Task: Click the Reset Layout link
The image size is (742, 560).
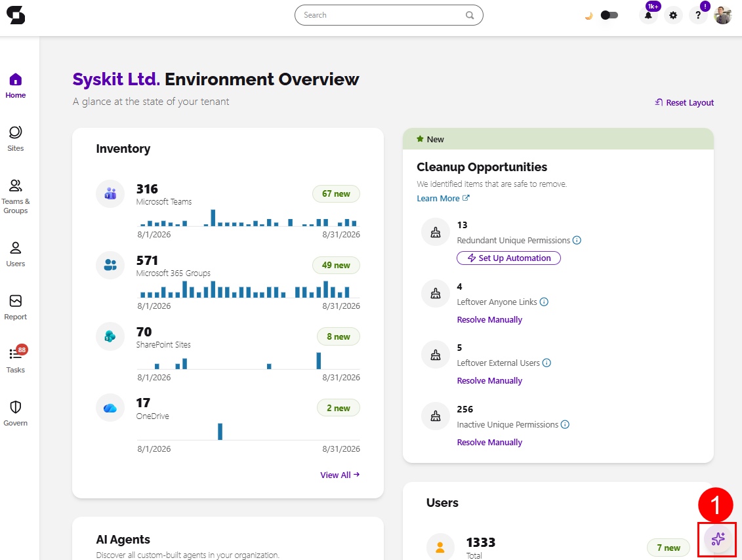Action: pyautogui.click(x=684, y=103)
